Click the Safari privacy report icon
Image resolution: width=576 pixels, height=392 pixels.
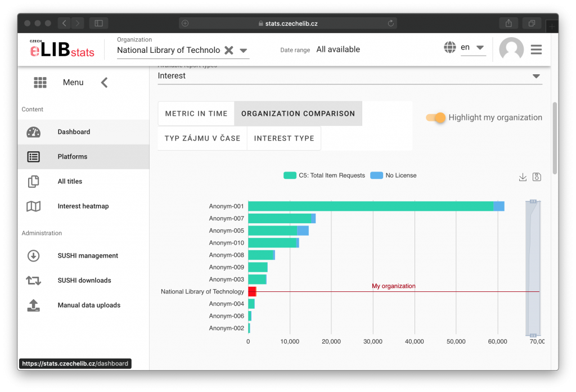click(x=185, y=23)
